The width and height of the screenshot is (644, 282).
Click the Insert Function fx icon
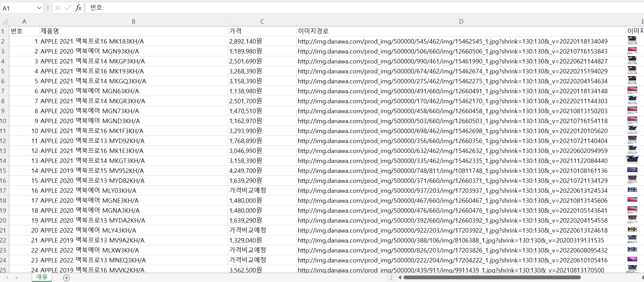(x=78, y=8)
